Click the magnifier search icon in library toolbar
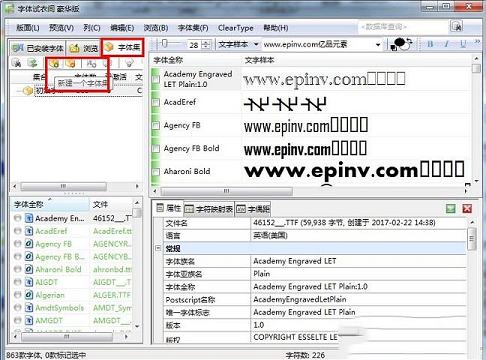The height and width of the screenshot is (360, 486). [x=16, y=63]
